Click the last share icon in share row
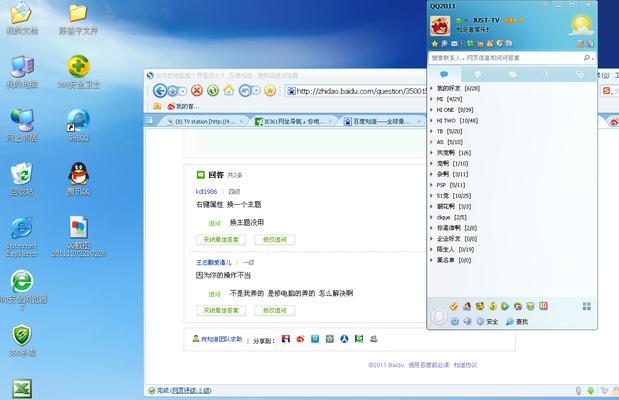 coord(373,339)
